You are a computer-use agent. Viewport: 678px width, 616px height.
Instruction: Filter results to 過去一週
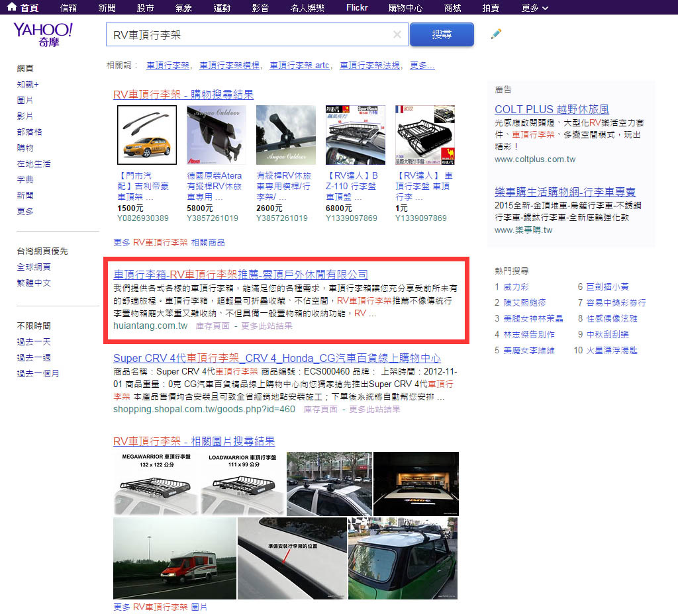pyautogui.click(x=34, y=358)
